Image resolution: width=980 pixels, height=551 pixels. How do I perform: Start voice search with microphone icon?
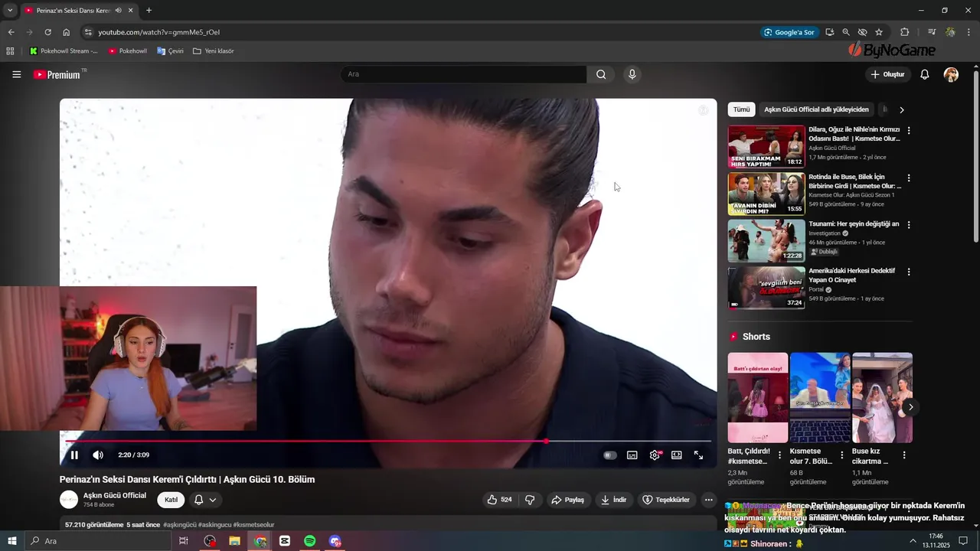point(632,74)
